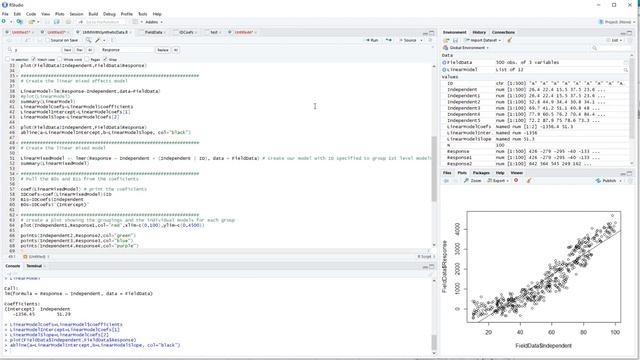Open the Addins dropdown
This screenshot has height=360, width=640.
(153, 22)
